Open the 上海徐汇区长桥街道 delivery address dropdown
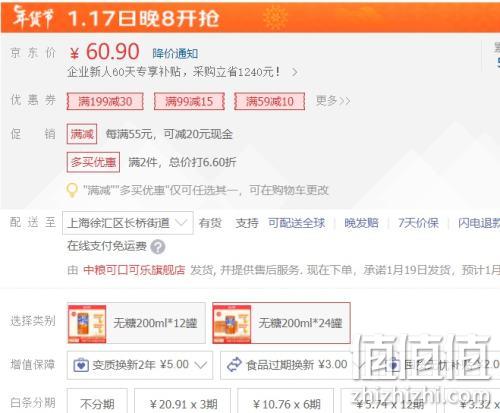Screen dimensions: 500x413 128,223
